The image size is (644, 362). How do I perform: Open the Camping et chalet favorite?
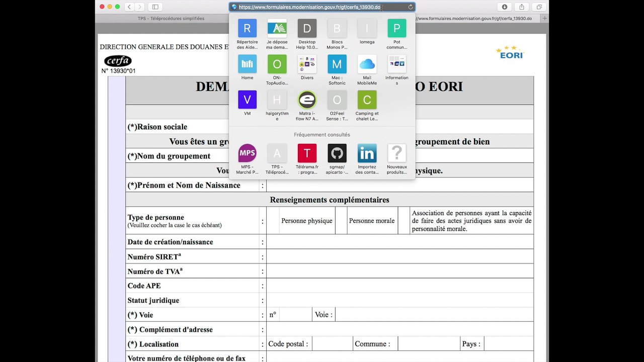367,105
